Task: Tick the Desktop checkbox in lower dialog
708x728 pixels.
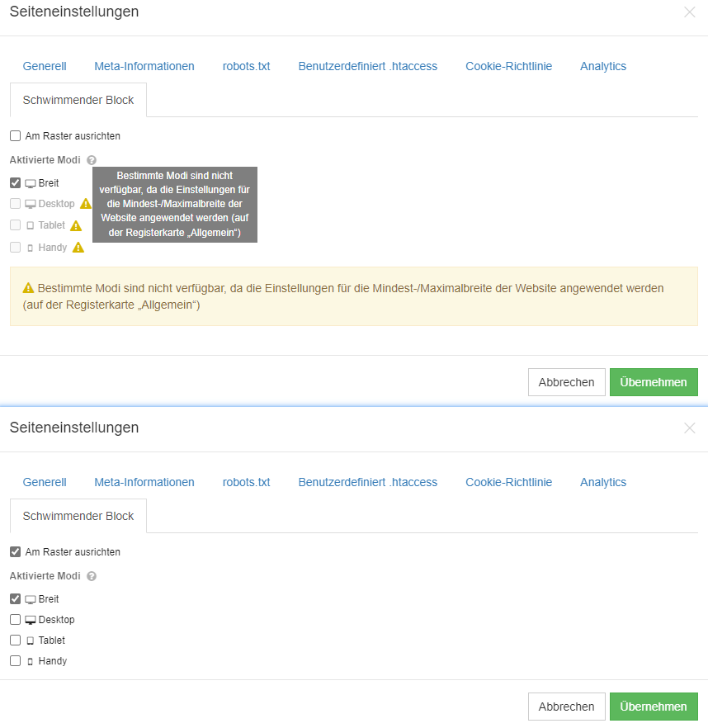Action: pyautogui.click(x=16, y=619)
